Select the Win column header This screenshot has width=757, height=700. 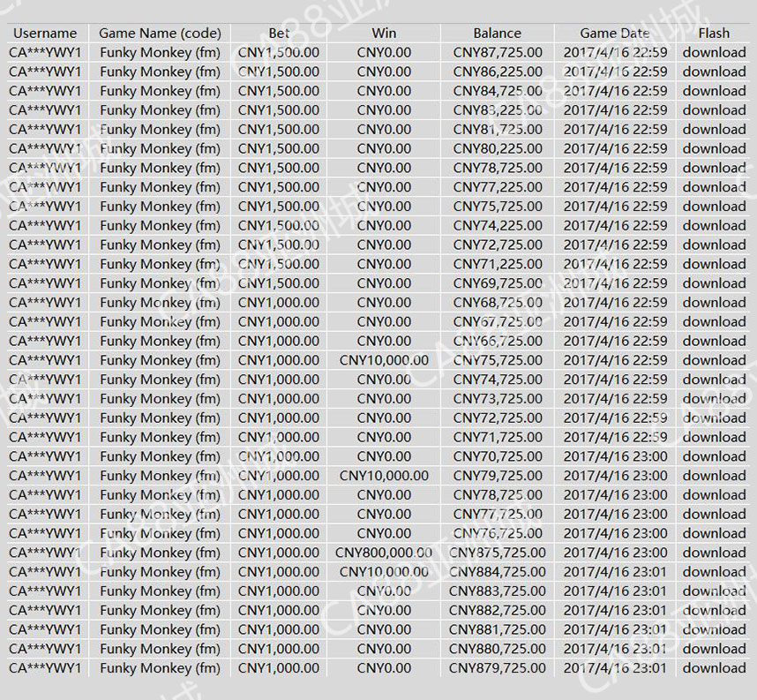(x=384, y=34)
